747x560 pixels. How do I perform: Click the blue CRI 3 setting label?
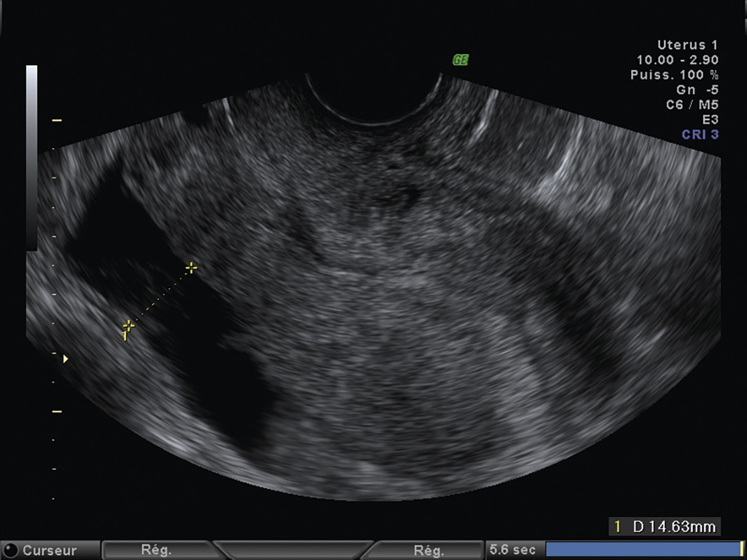(700, 134)
